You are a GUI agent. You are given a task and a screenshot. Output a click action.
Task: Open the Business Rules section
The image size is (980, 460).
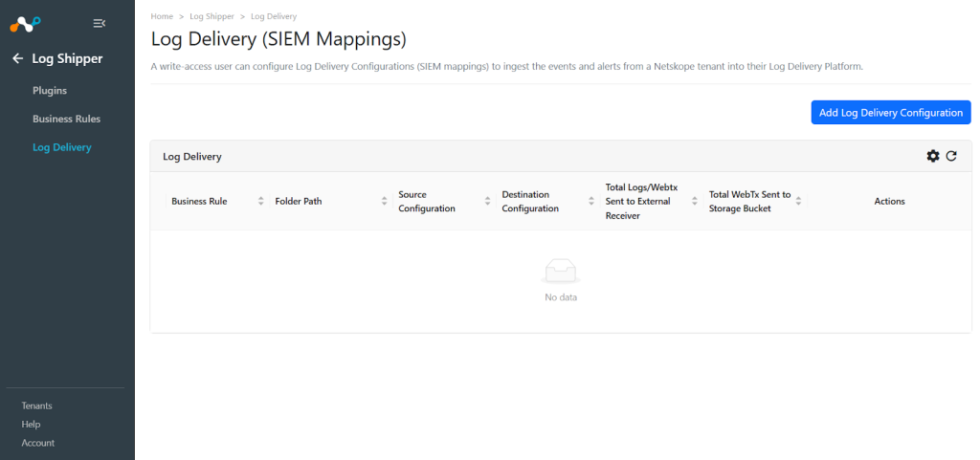pyautogui.click(x=66, y=119)
